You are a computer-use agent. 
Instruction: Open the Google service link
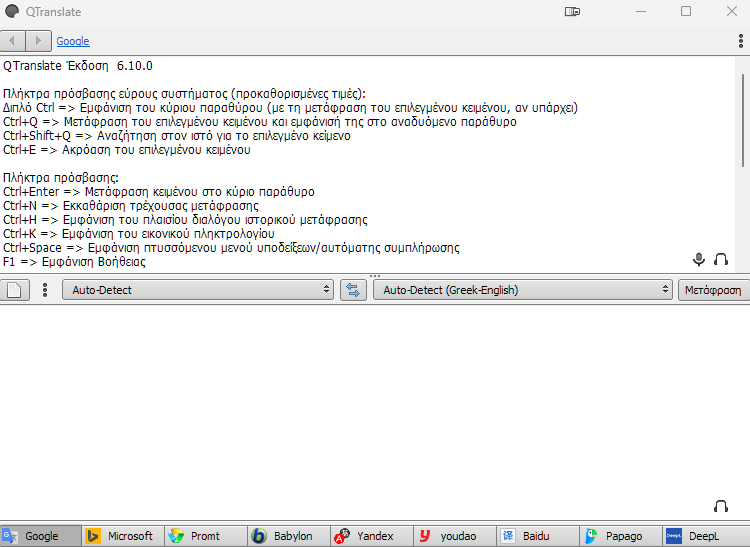73,41
